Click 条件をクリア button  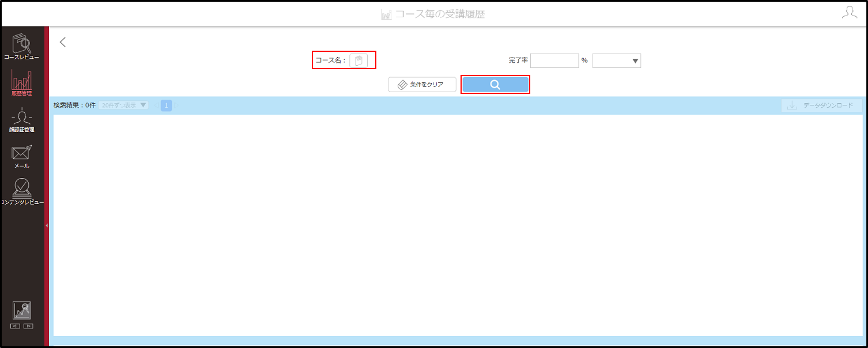(422, 85)
